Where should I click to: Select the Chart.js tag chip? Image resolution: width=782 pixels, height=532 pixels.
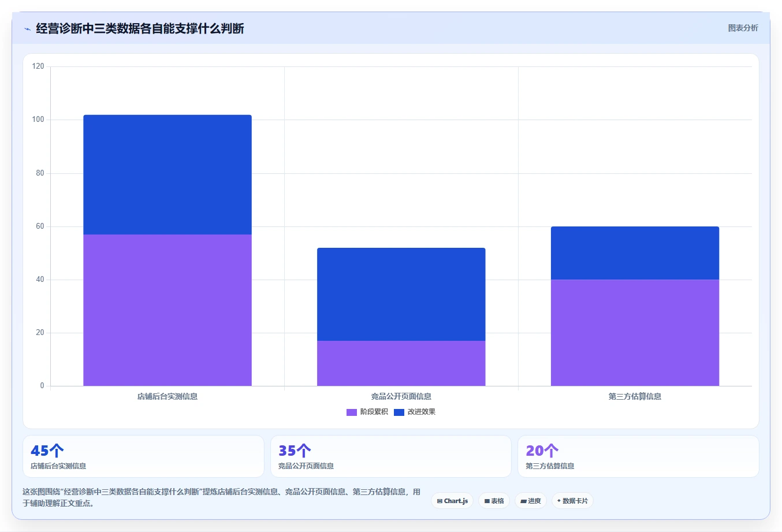(452, 501)
